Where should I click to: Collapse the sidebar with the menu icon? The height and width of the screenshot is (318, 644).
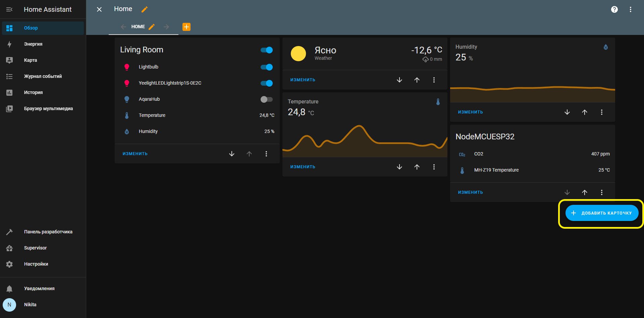click(x=9, y=9)
